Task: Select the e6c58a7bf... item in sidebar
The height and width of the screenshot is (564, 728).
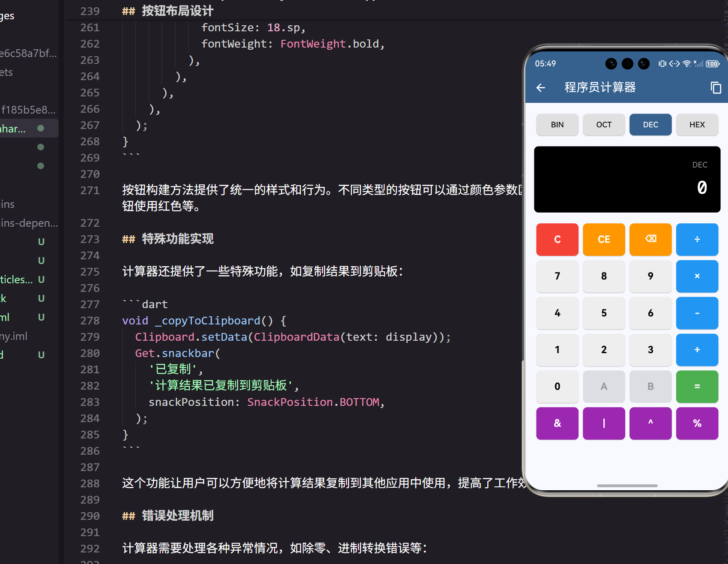Action: 28,54
